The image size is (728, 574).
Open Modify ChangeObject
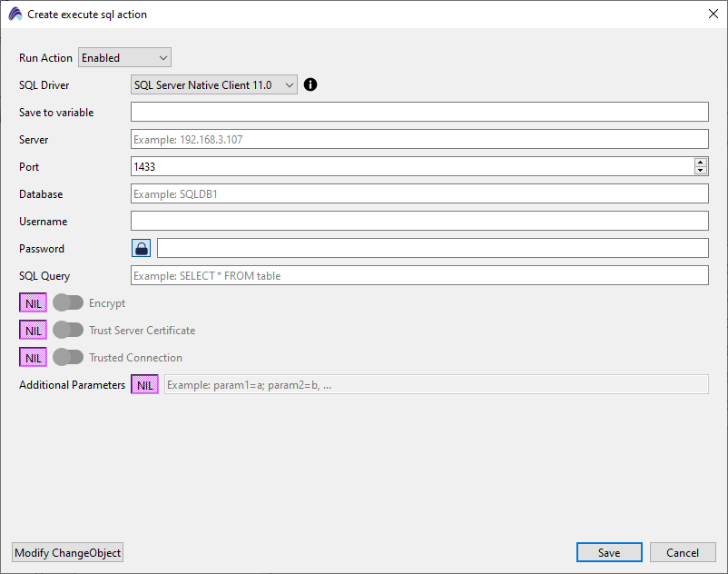68,553
